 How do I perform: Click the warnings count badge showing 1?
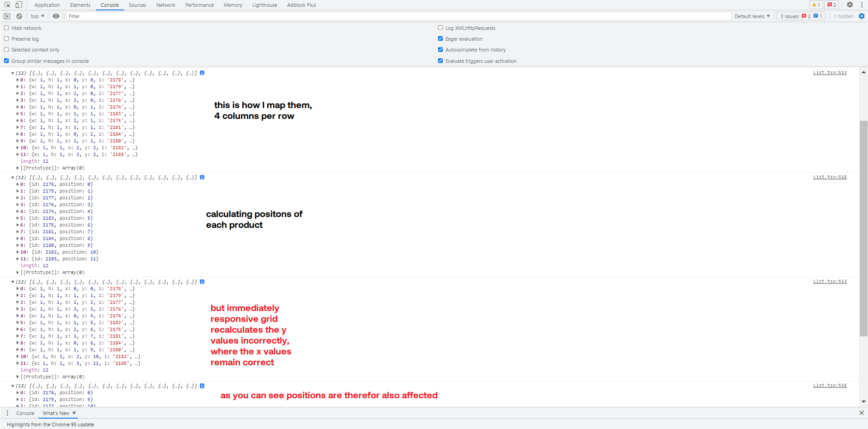pos(816,5)
